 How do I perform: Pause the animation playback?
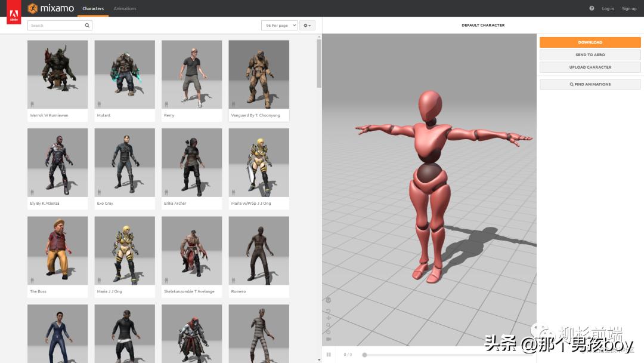click(329, 355)
